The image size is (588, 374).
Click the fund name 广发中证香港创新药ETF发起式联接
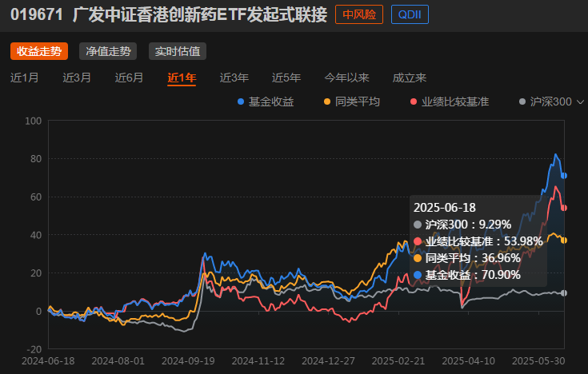click(x=200, y=15)
